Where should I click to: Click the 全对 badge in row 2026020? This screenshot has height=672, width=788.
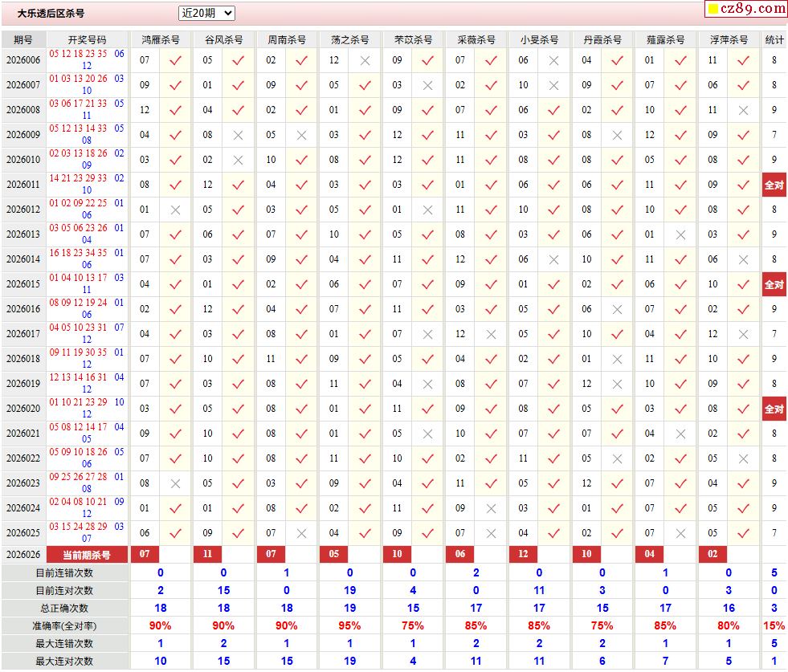[x=774, y=409]
